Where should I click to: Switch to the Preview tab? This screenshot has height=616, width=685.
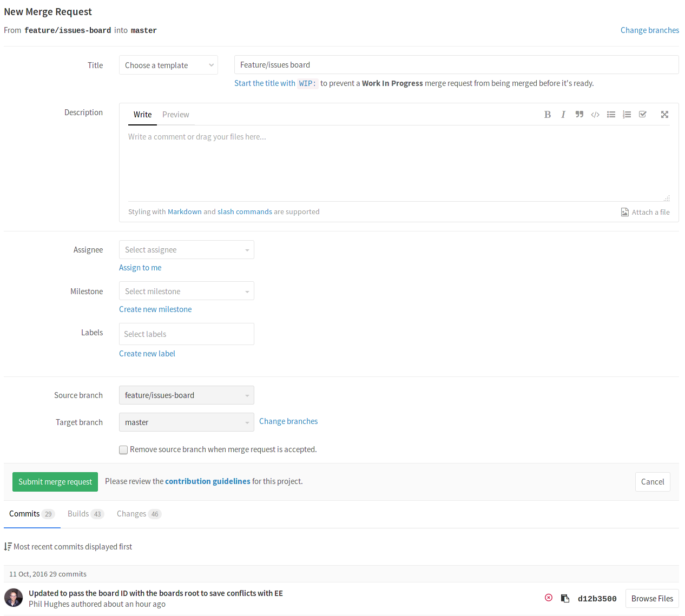tap(175, 115)
